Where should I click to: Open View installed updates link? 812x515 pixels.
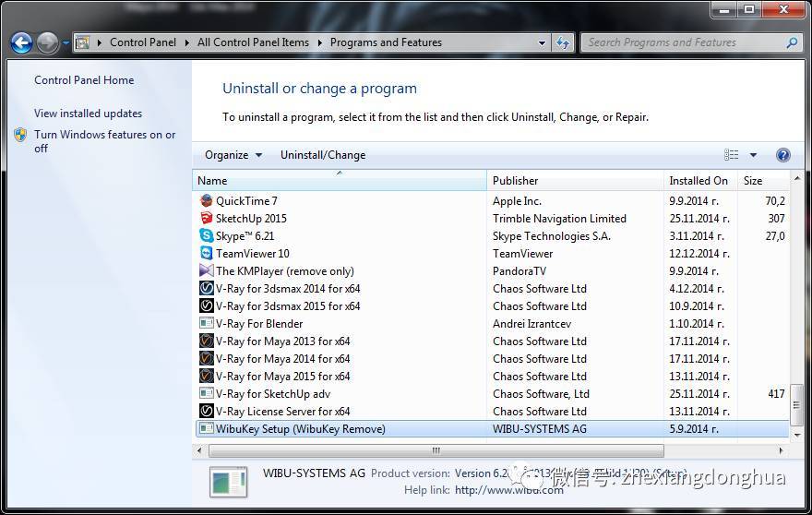tap(88, 114)
